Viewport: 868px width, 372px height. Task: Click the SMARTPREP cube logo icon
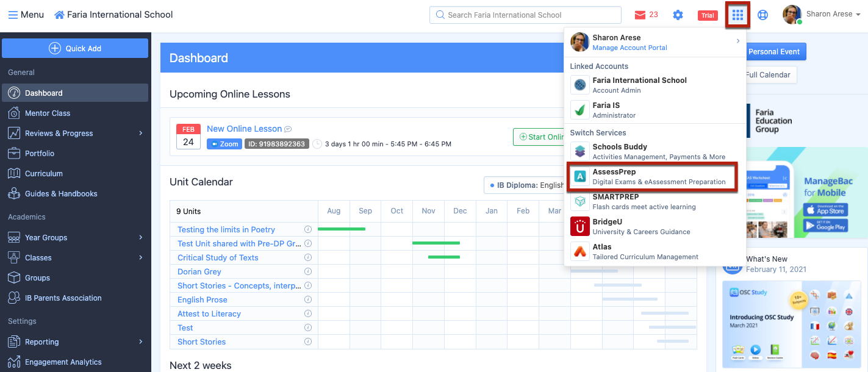tap(579, 201)
